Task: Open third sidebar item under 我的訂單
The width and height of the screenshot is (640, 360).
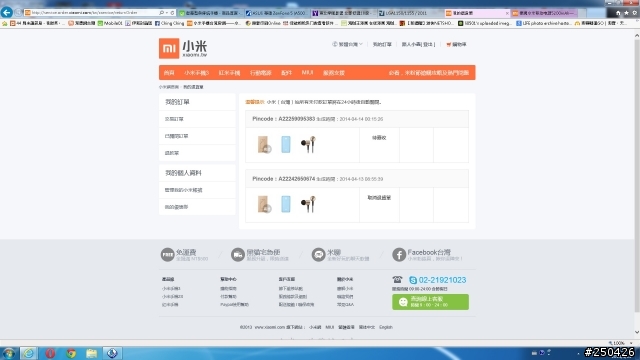Action: tap(197, 153)
